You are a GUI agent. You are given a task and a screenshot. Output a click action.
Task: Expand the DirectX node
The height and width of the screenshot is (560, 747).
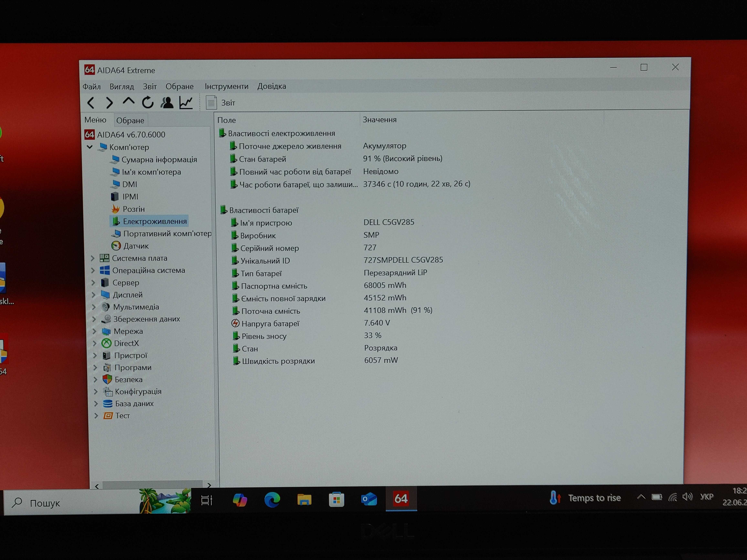click(95, 343)
